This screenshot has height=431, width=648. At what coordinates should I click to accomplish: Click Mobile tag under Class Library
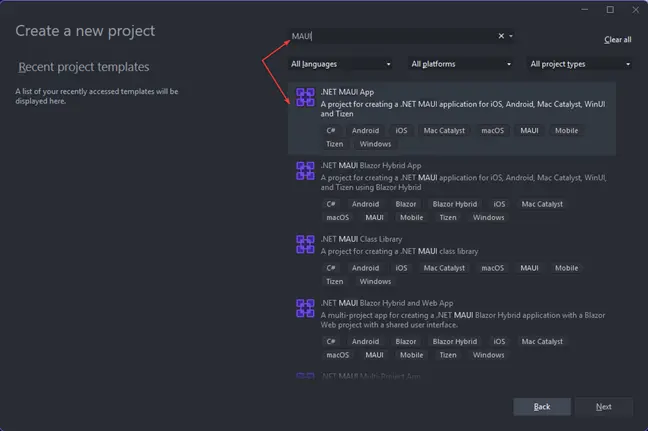[x=566, y=268]
